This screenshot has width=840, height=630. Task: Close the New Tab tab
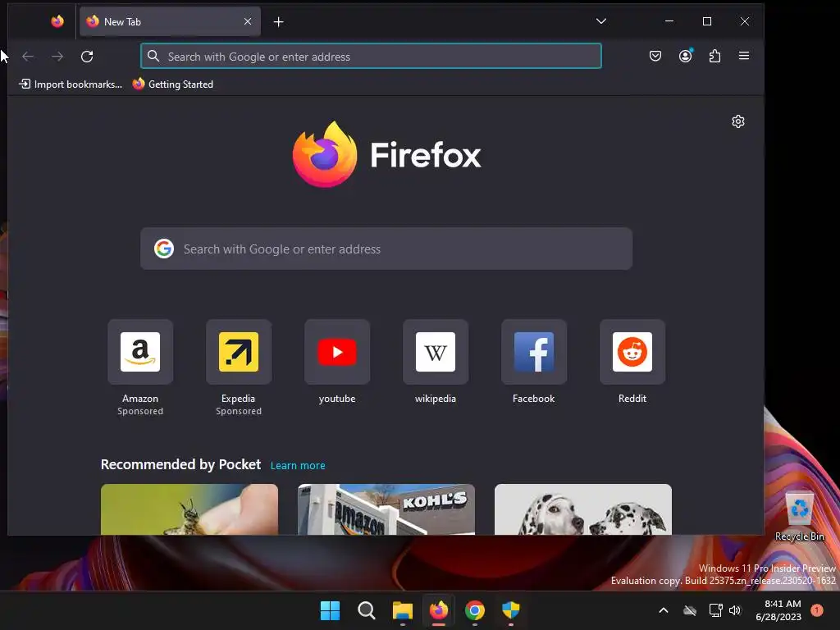[x=248, y=21]
